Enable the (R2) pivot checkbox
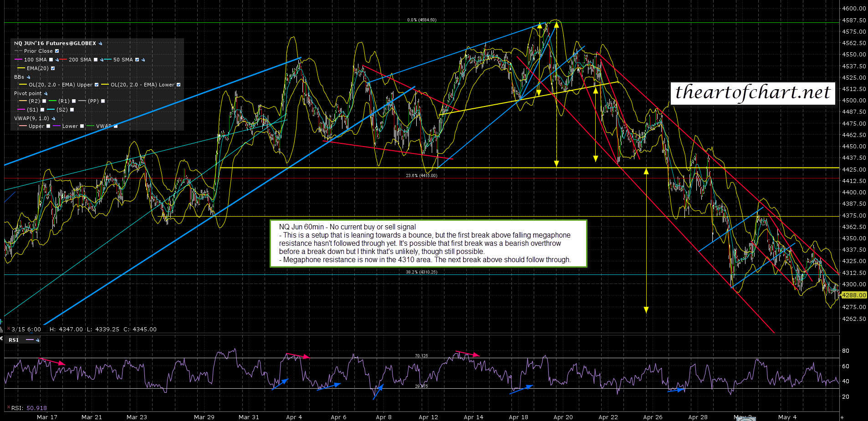 pyautogui.click(x=45, y=101)
